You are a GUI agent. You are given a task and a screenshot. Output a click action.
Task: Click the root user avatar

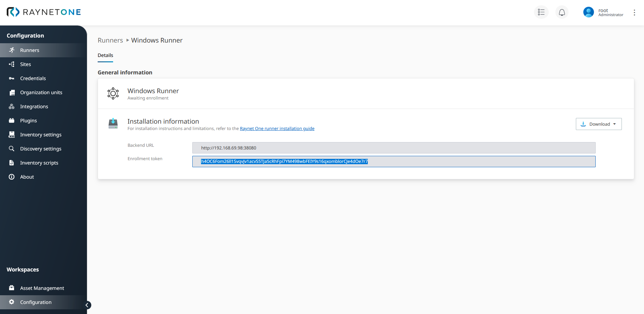(588, 12)
